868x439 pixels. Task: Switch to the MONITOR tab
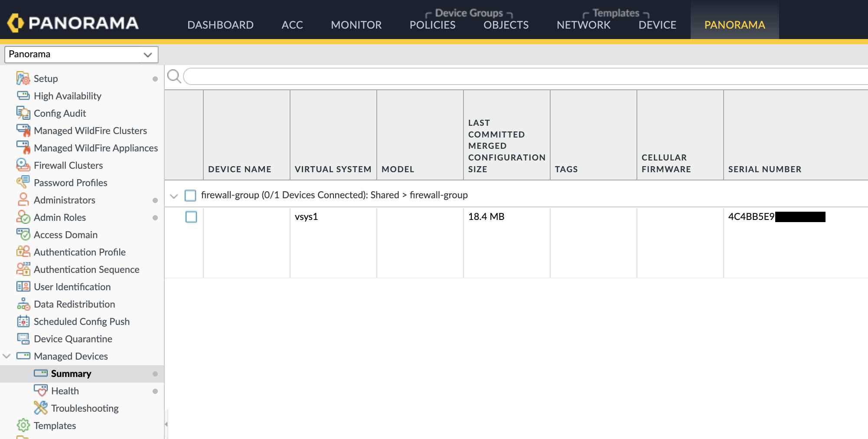click(x=356, y=25)
